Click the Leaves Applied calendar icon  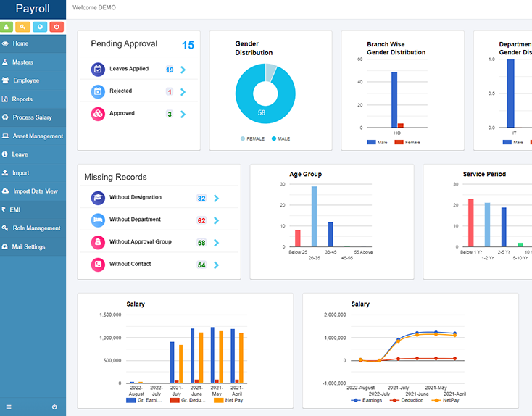coord(98,70)
